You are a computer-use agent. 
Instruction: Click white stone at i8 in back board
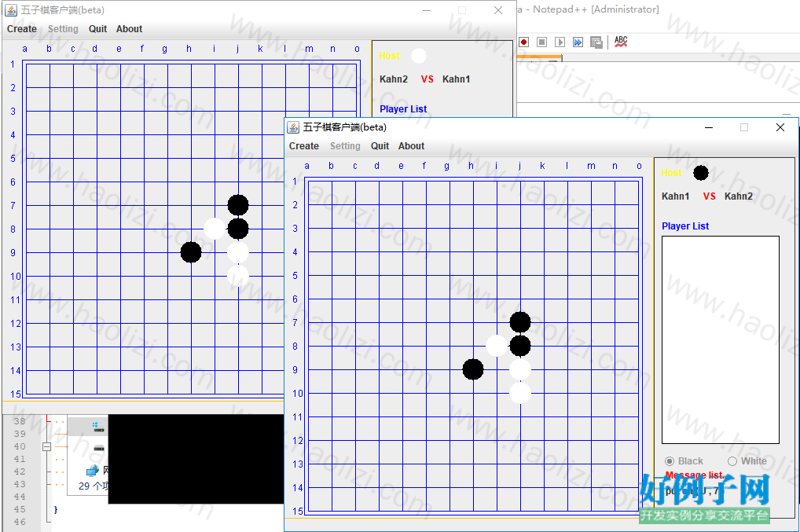[215, 229]
